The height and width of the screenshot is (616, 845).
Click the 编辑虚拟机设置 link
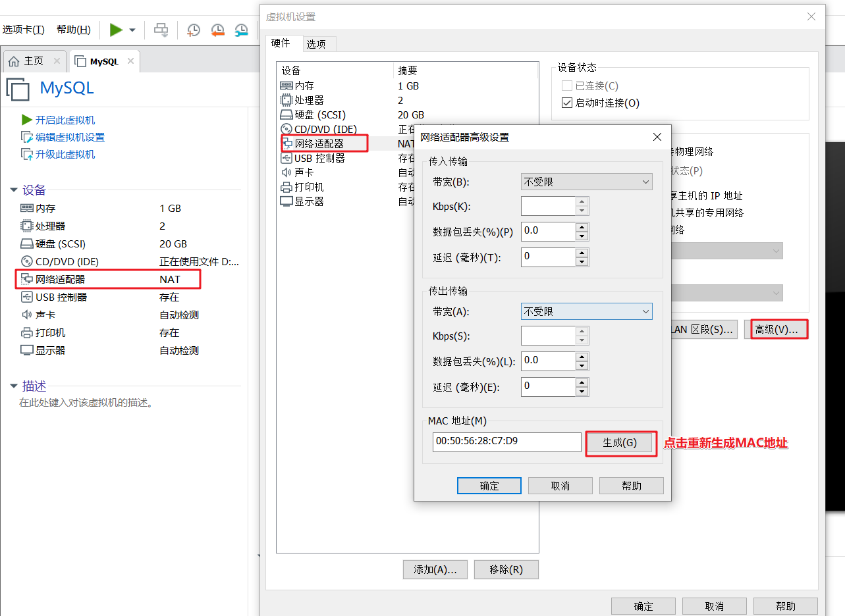70,137
